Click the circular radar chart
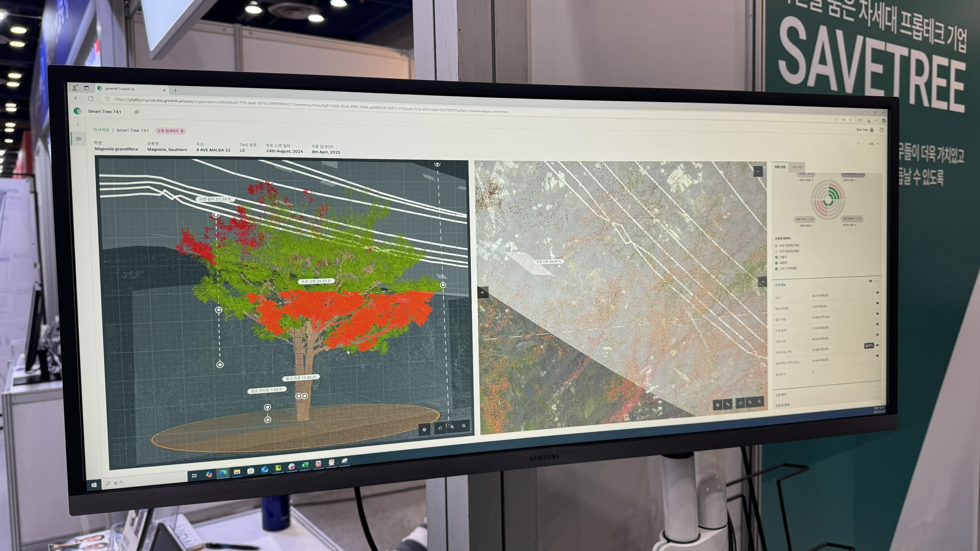The image size is (980, 551). point(827,200)
